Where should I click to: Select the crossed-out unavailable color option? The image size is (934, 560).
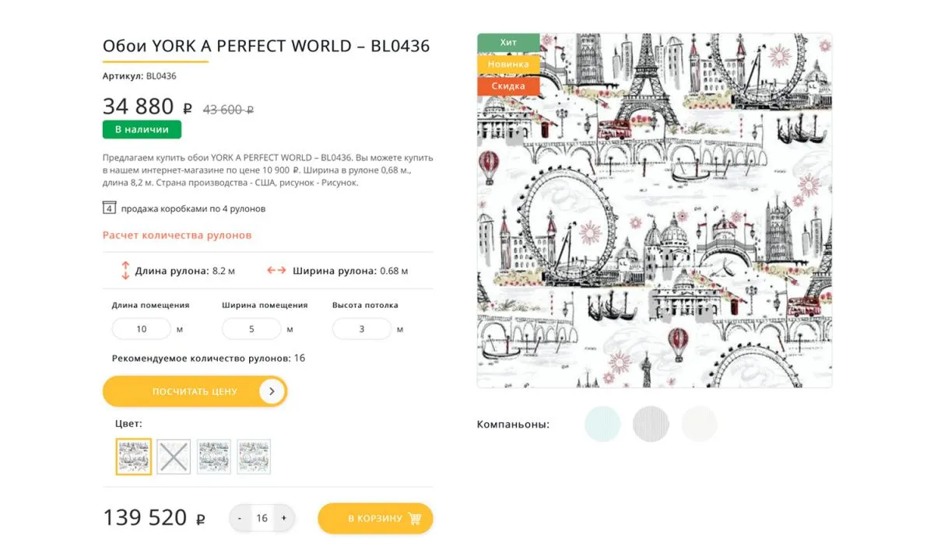point(174,457)
